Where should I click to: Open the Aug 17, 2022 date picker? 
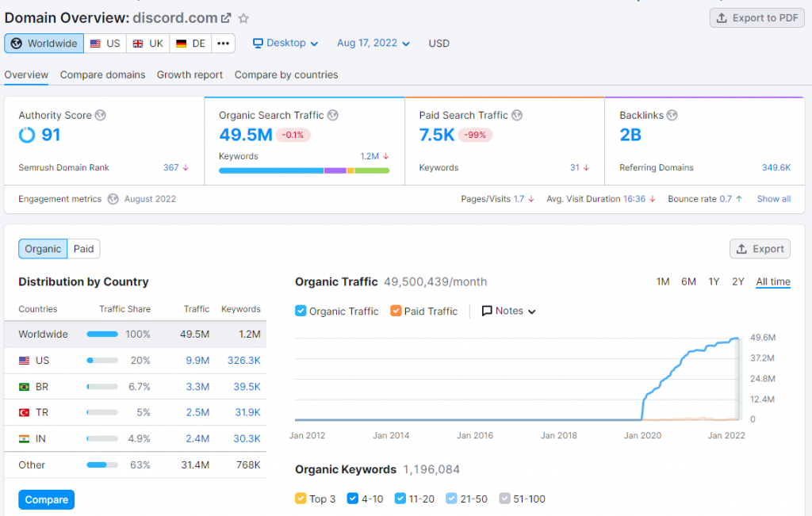click(373, 44)
